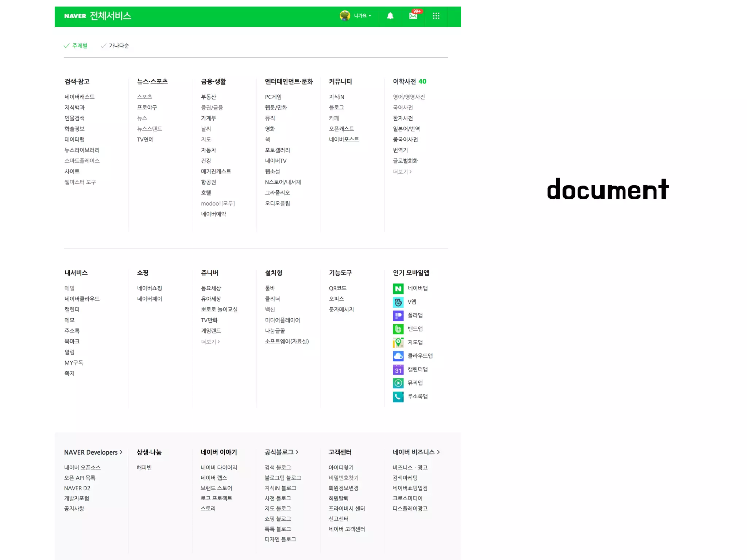
Task: Click the NAVER logo in header
Action: pyautogui.click(x=75, y=16)
